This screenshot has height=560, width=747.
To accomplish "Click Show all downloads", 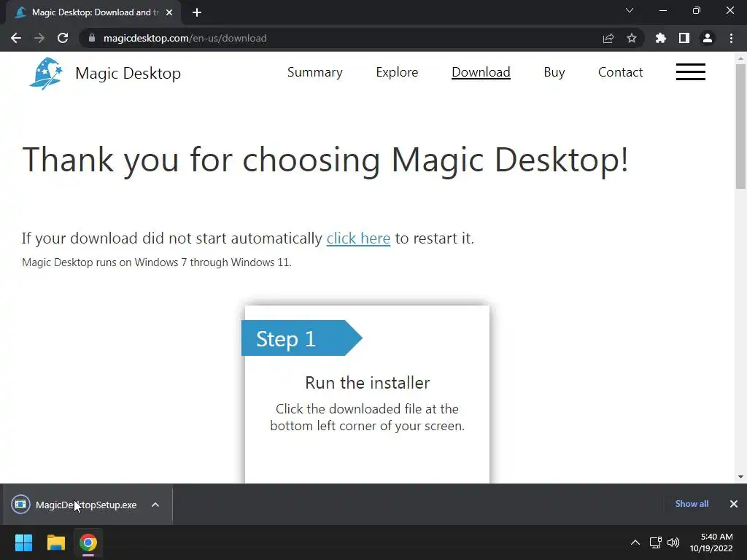I will [x=692, y=504].
